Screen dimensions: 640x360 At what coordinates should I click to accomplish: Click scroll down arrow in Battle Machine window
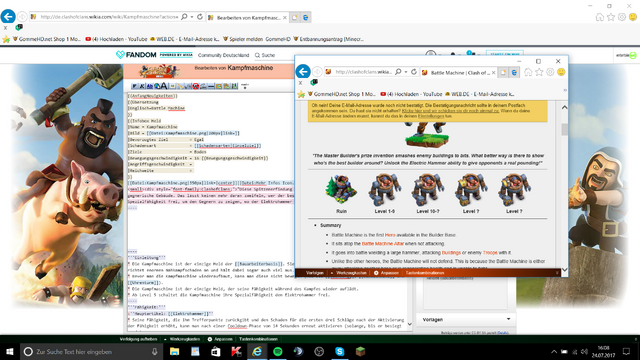tap(564, 269)
